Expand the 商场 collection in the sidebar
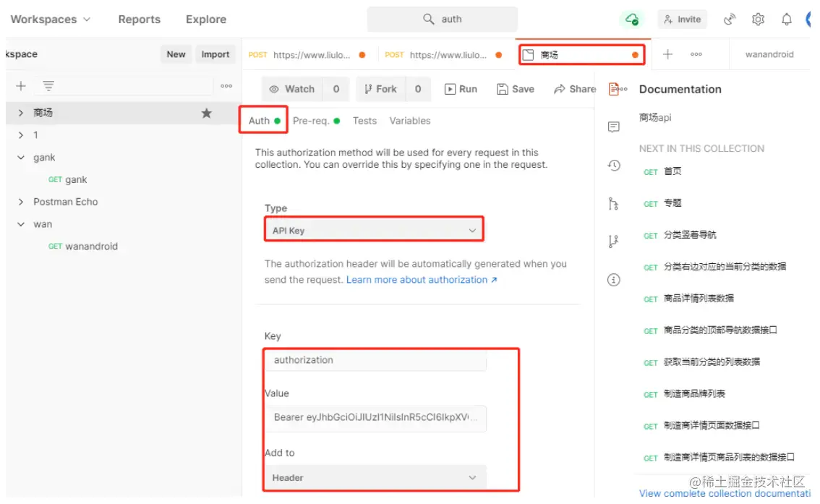This screenshot has width=820, height=504. pyautogui.click(x=21, y=113)
